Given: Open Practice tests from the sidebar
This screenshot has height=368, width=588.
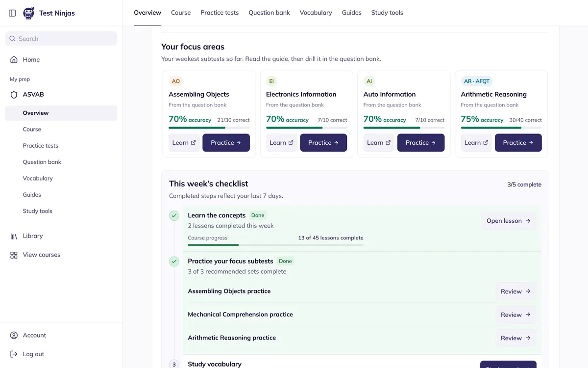Looking at the screenshot, I should tap(61, 146).
